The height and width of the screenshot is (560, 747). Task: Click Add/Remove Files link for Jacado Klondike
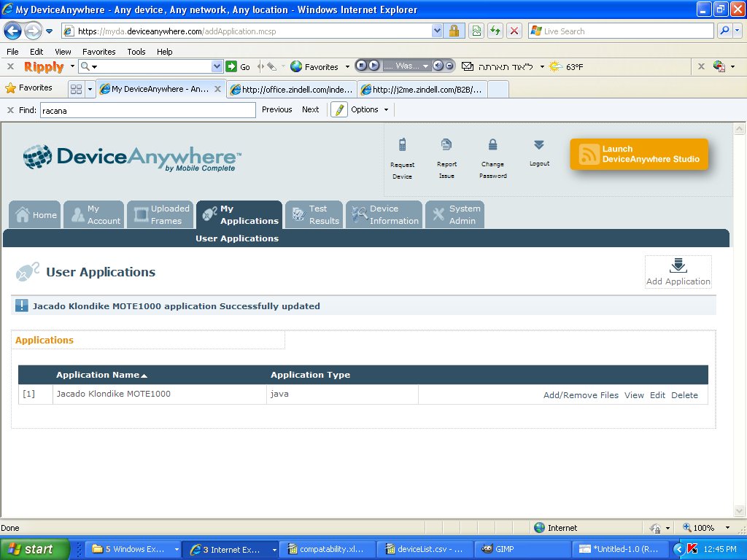click(581, 395)
